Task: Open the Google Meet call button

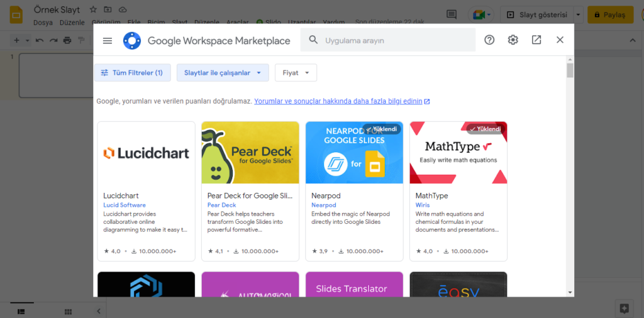Action: (x=481, y=15)
